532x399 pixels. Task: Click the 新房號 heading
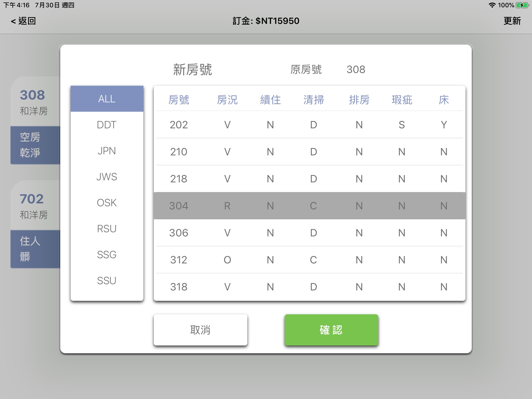(x=192, y=70)
